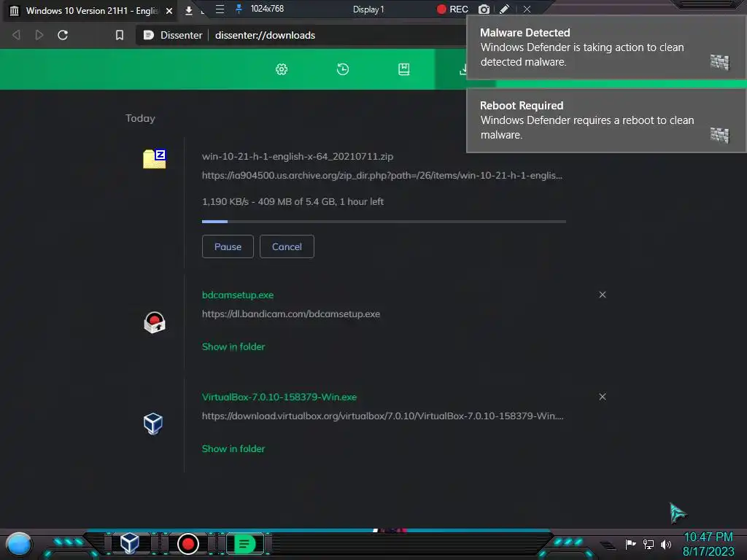Click the win-10-21-h-1-english-x-64_20210711.zip file name
Viewport: 747px width, 560px height.
pyautogui.click(x=298, y=157)
